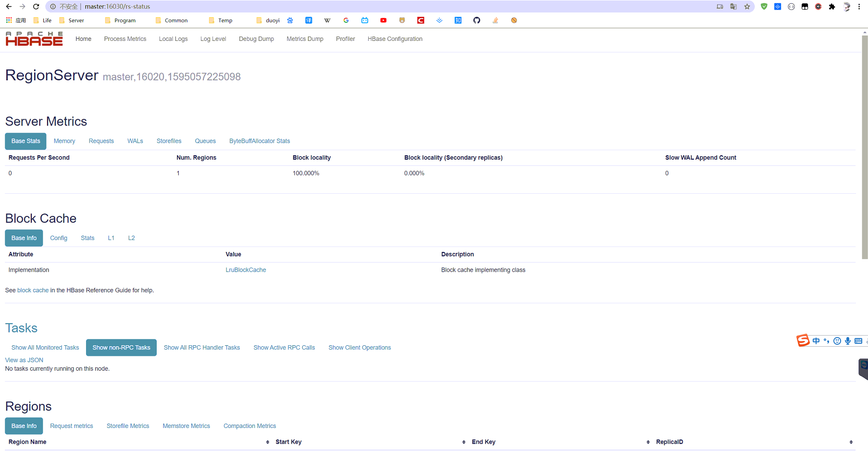Open the Home link in the navbar
The height and width of the screenshot is (451, 868).
[x=83, y=39]
